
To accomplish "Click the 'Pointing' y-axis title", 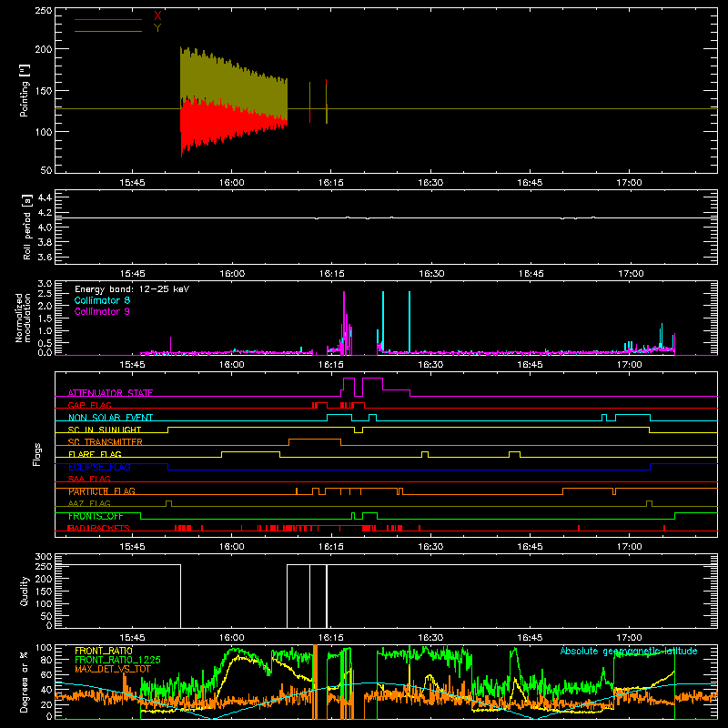I will 25,90.
